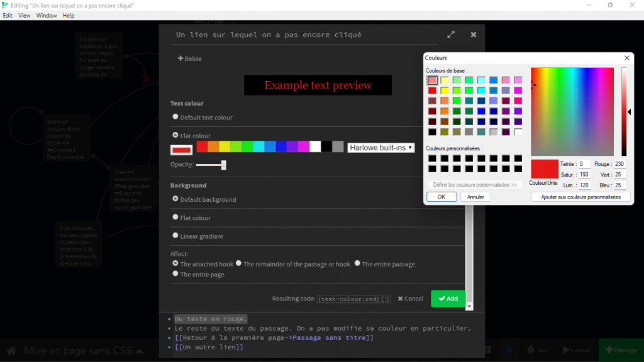Image resolution: width=644 pixels, height=362 pixels.
Task: Add a new passage with the Passage button
Action: coord(621,349)
